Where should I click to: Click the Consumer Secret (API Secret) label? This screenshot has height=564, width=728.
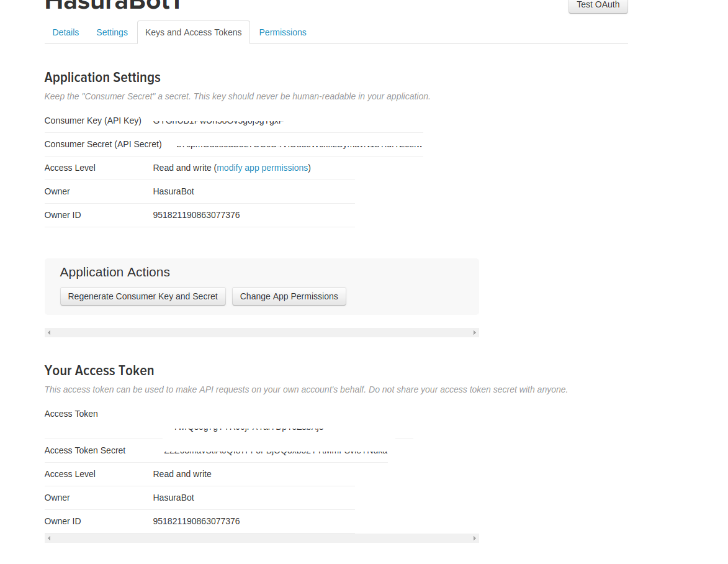[x=103, y=145]
